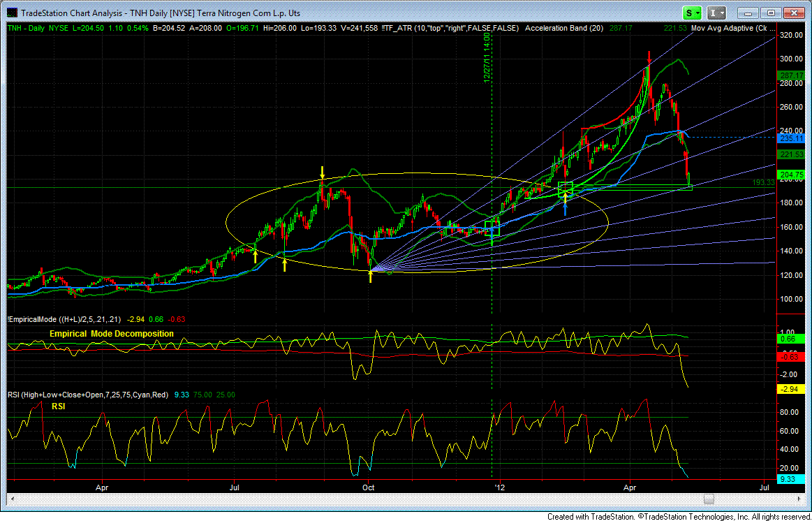812x521 pixels.
Task: Click the horizontal scrollbar thumb
Action: (709, 499)
